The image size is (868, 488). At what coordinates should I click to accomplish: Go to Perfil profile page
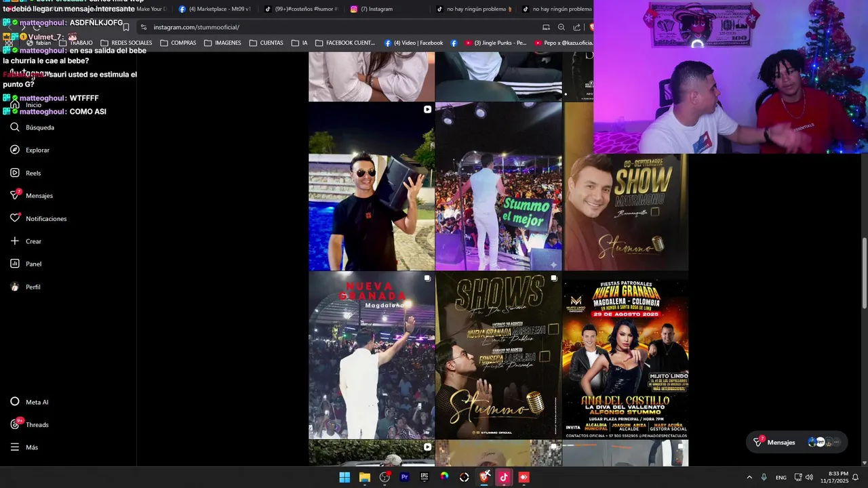(26, 287)
